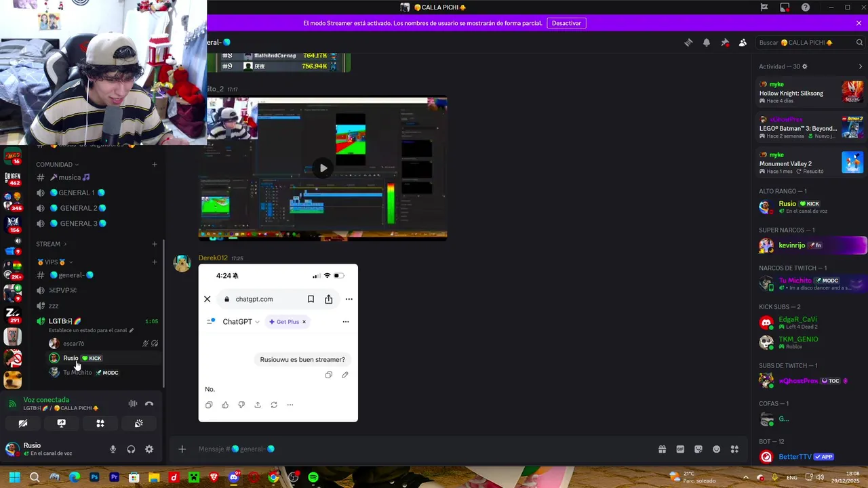
Task: Click Derek012 username in chat
Action: pos(213,258)
